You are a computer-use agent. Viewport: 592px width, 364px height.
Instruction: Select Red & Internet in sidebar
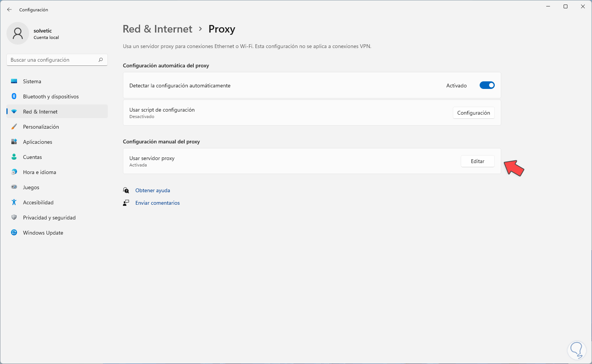click(40, 112)
